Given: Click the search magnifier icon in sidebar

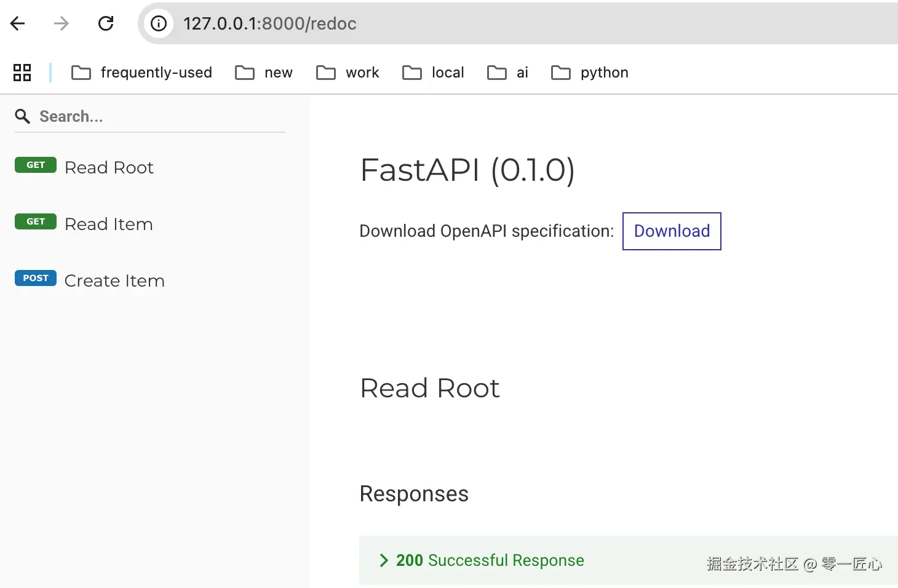Looking at the screenshot, I should [x=23, y=116].
